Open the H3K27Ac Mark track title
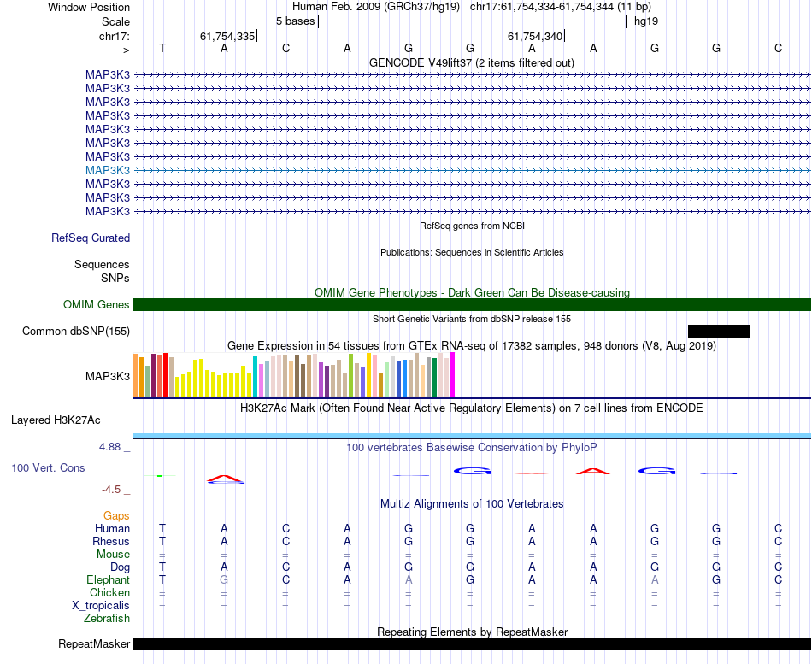This screenshot has height=664, width=812. [472, 408]
